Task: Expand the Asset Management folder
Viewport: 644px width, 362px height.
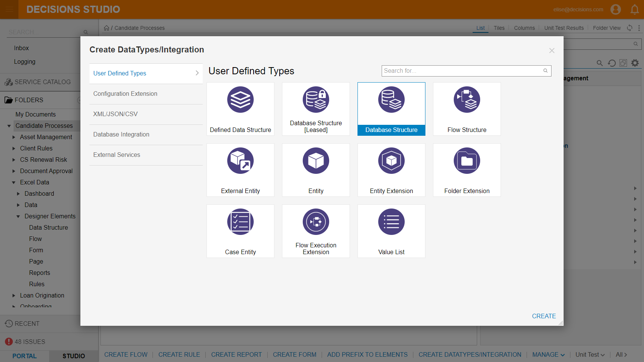Action: (x=14, y=137)
